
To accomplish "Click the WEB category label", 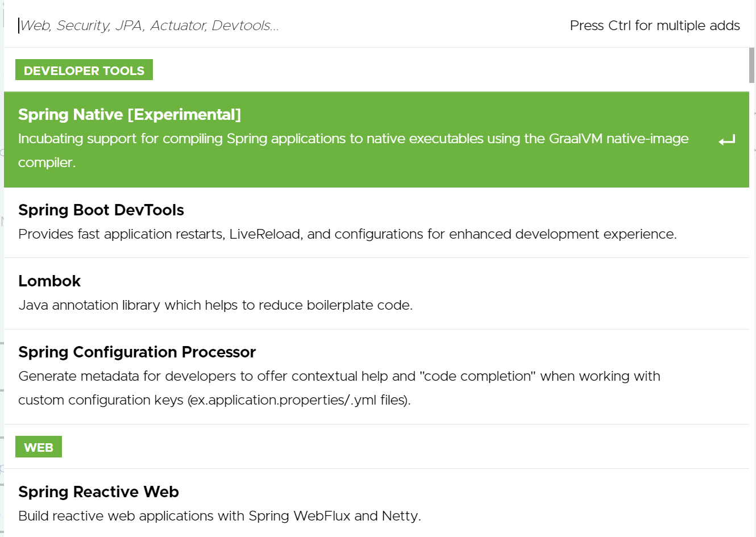I will coord(39,448).
